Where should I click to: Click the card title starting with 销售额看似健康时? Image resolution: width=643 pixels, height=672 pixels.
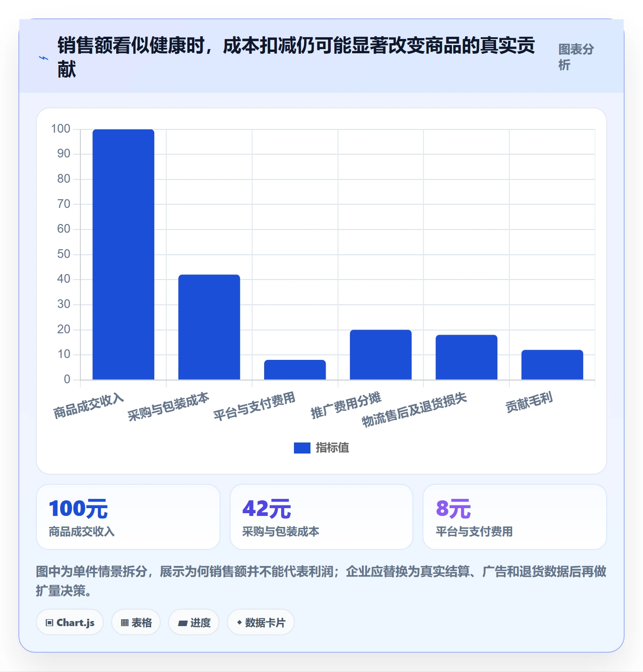(x=296, y=57)
